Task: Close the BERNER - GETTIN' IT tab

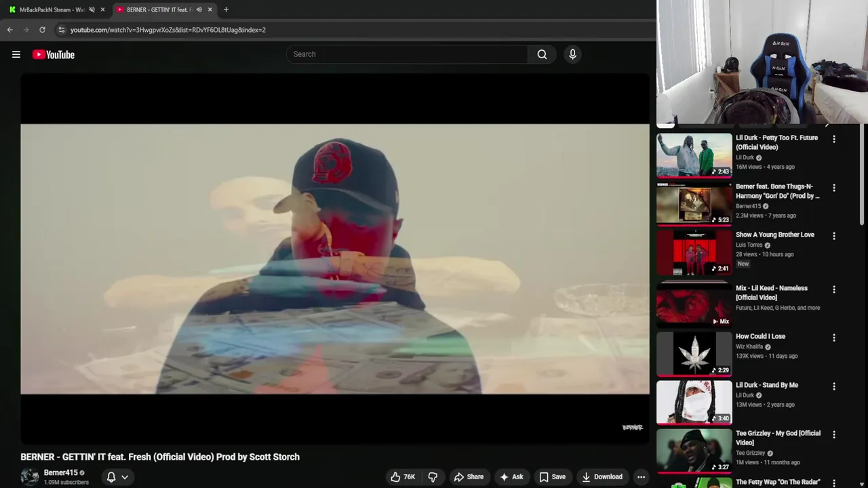Action: (210, 9)
